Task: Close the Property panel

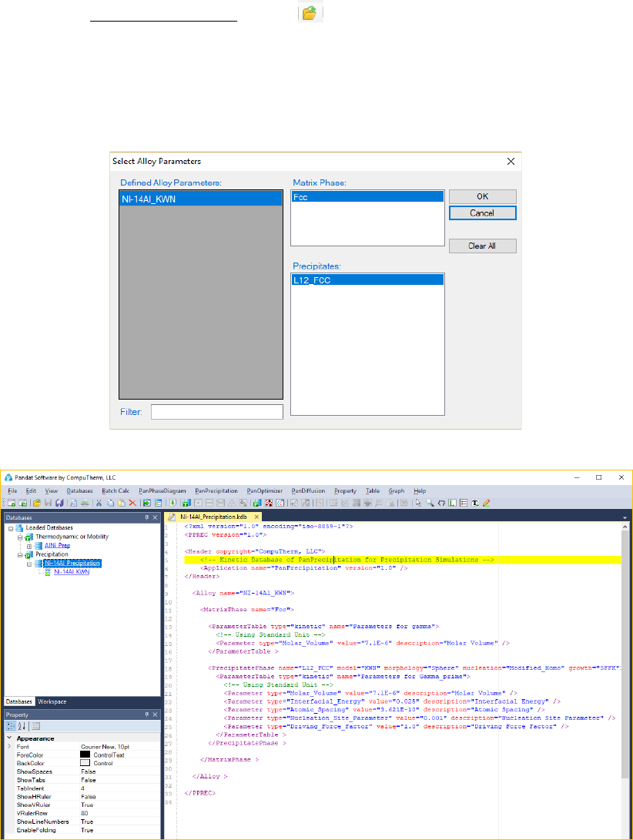Action: point(156,715)
